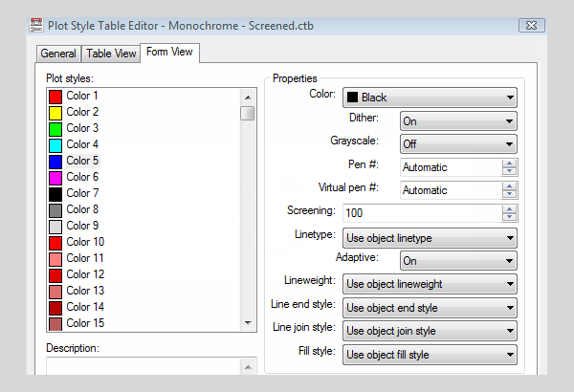Choose Color 11 plot style
Screen dimensions: 574x392
(x=85, y=258)
